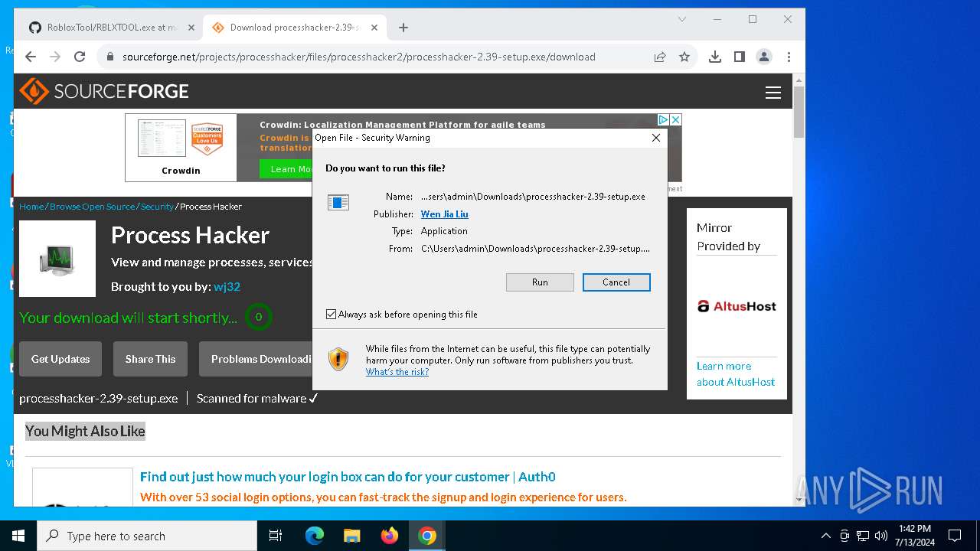Click the Chrome back arrow
The height and width of the screenshot is (551, 980).
point(31,57)
